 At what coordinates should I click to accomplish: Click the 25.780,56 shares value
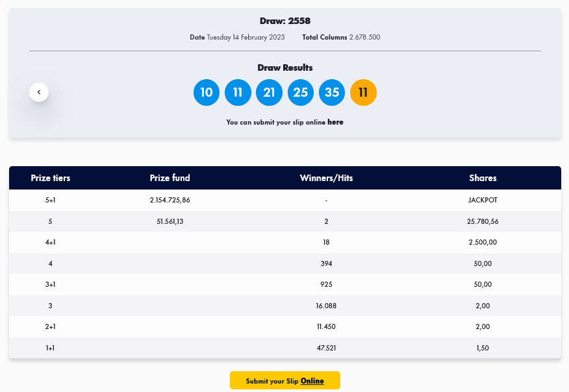tap(483, 221)
